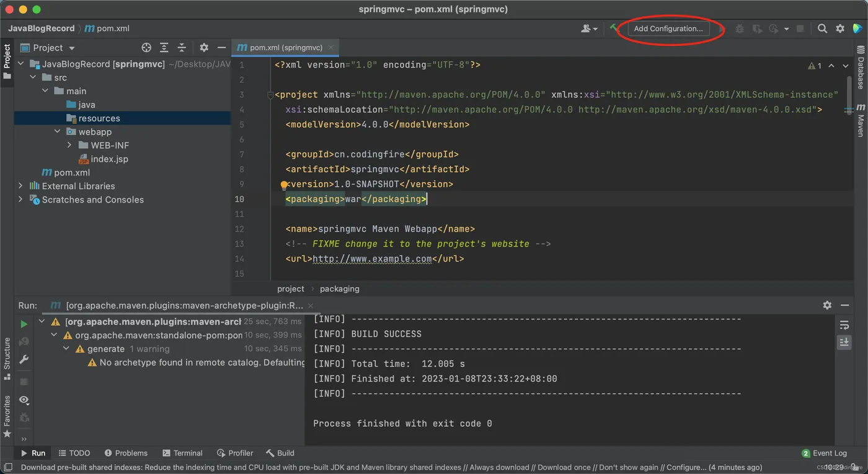Collapse the maven-archetype-plugin run node
The width and height of the screenshot is (868, 474).
coord(42,322)
